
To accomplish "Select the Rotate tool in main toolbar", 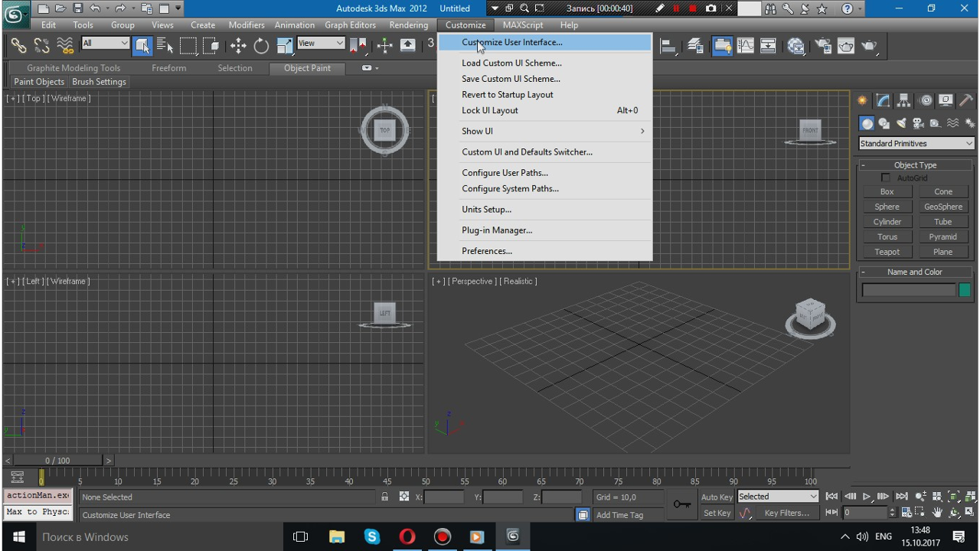I will [261, 46].
